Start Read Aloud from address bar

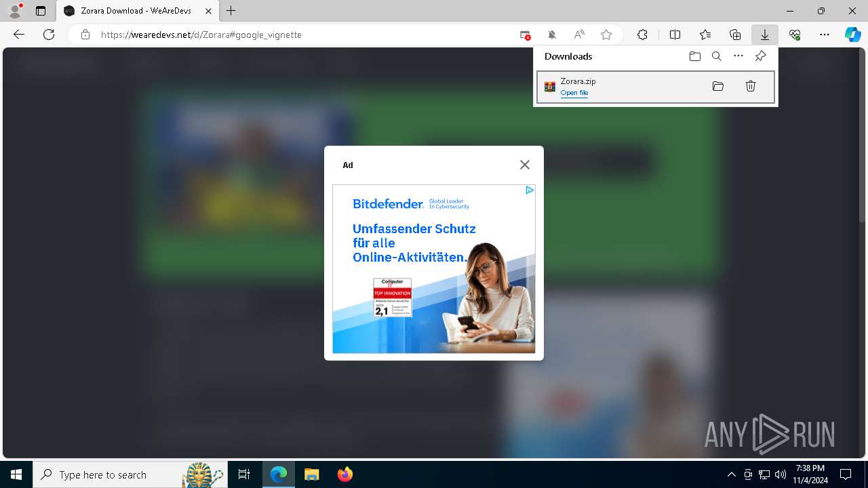tap(579, 35)
